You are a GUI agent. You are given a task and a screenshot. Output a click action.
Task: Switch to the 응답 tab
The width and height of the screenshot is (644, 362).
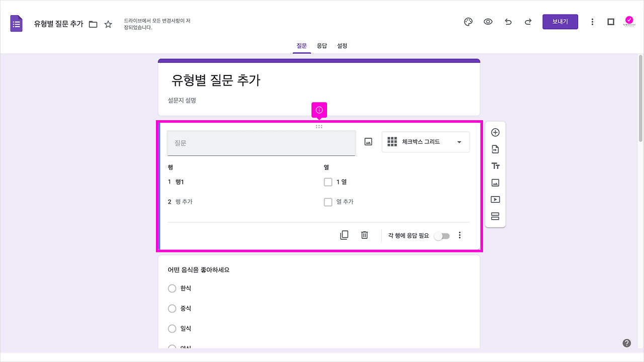point(322,46)
